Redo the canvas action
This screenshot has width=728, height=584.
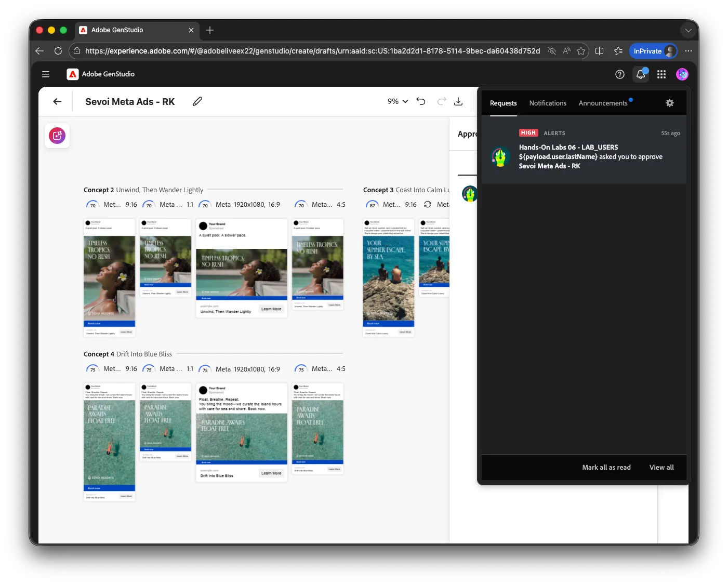point(442,101)
